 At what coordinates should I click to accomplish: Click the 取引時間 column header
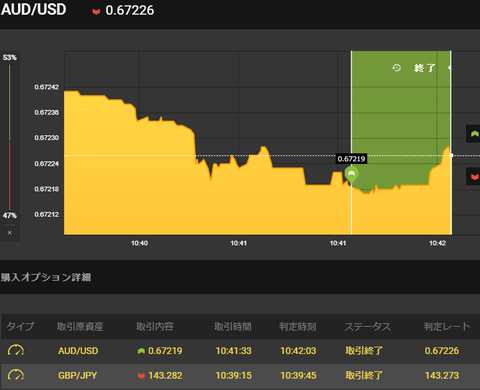tap(233, 327)
